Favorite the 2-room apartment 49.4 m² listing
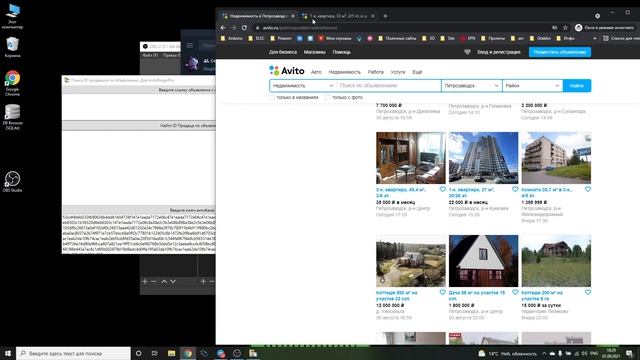The image size is (640, 360). pyautogui.click(x=442, y=189)
